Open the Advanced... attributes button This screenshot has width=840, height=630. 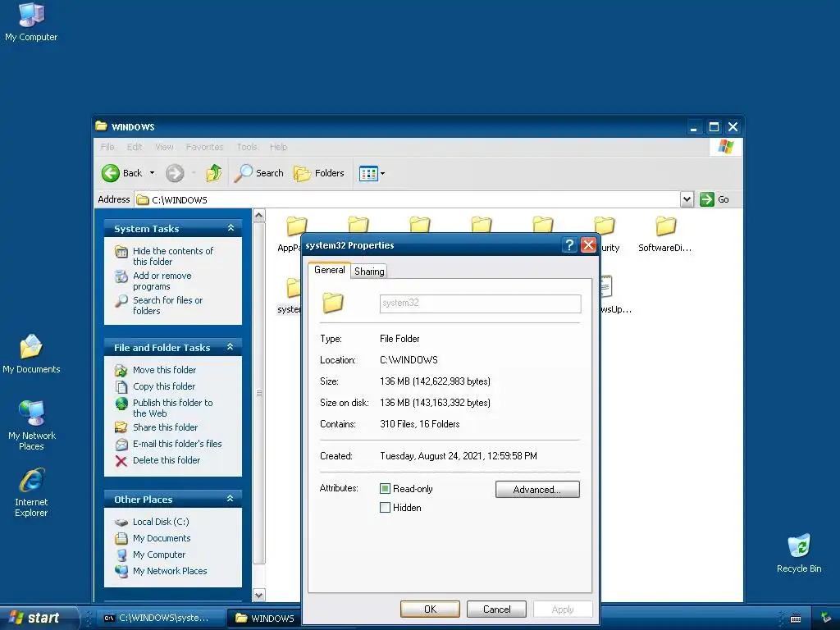coord(537,489)
